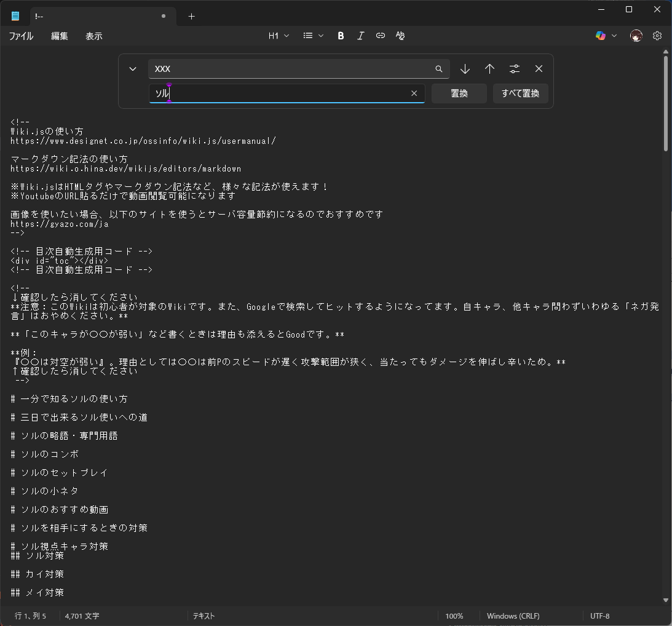Open the H1 heading dropdown
This screenshot has height=626, width=672.
click(279, 36)
